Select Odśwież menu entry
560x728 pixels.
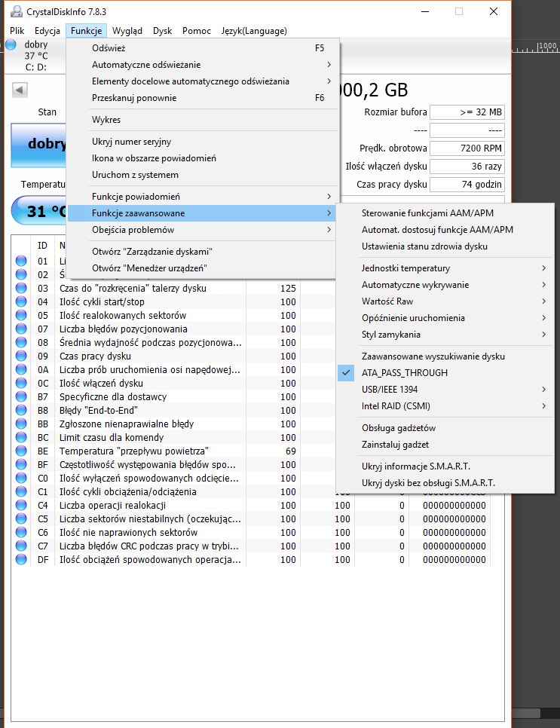[x=201, y=47]
